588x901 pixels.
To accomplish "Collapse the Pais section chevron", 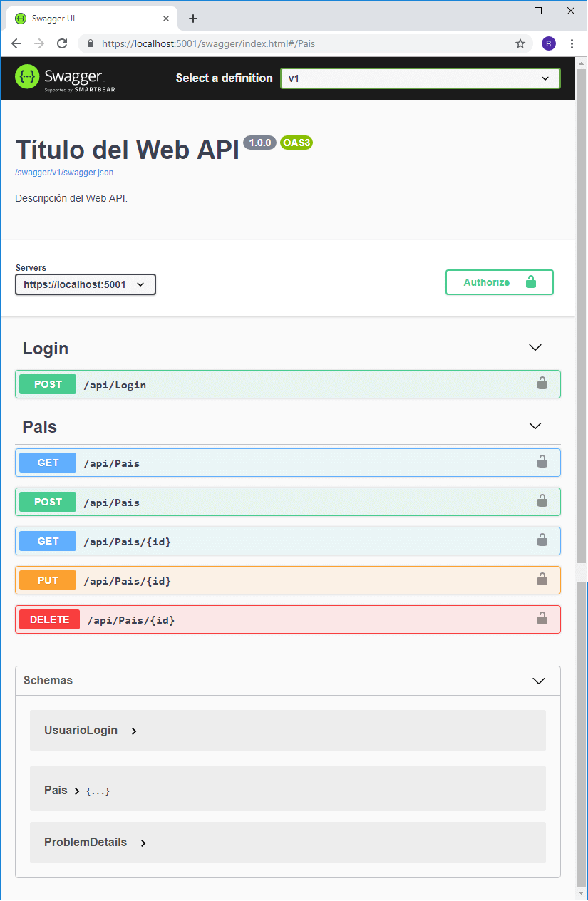I will point(535,426).
